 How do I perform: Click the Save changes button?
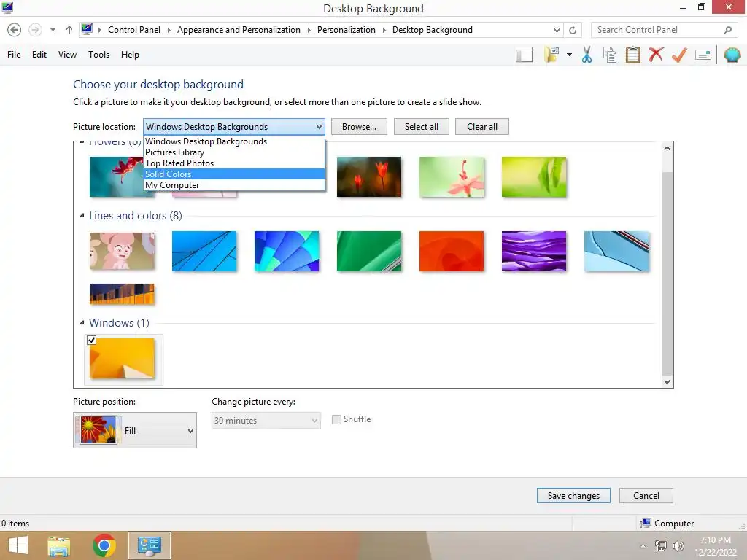pos(573,496)
